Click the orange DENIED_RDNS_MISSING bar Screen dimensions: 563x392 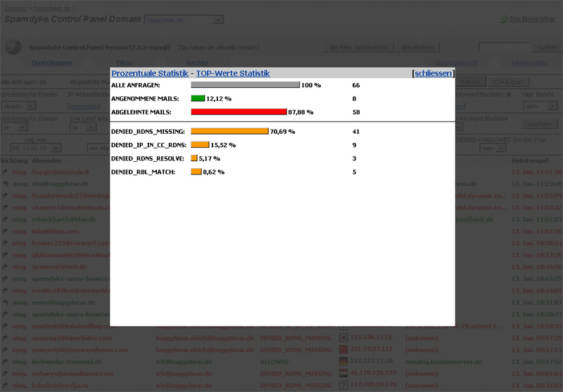click(230, 131)
